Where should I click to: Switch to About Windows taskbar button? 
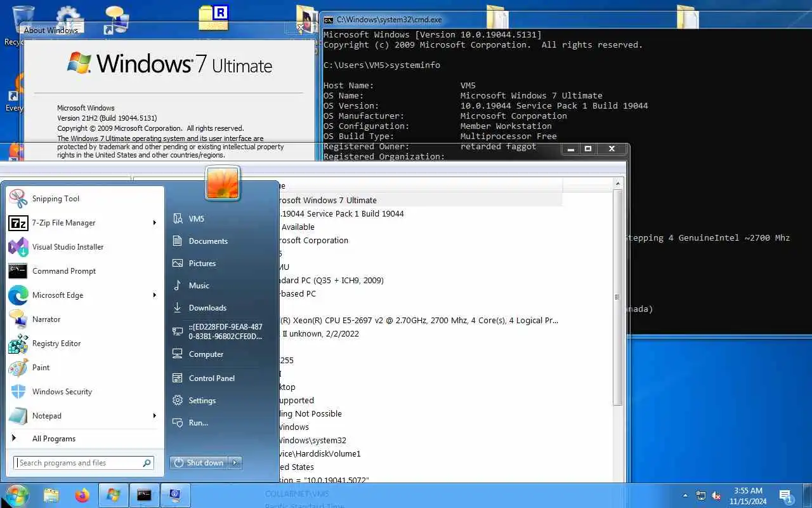[x=114, y=495]
